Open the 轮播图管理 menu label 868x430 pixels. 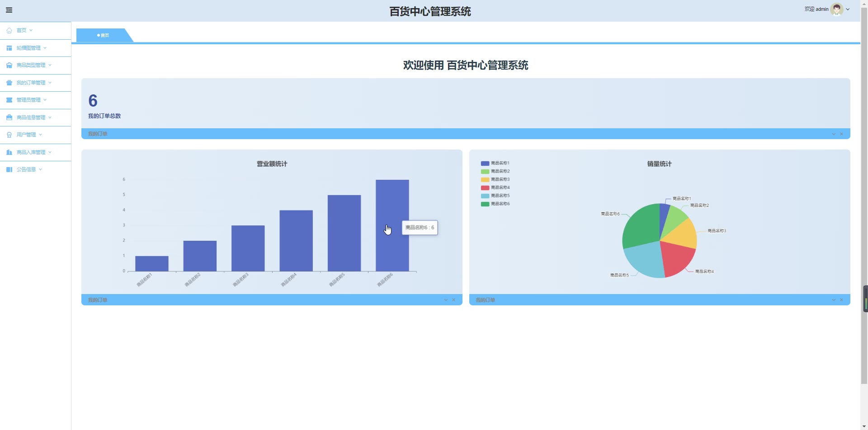coord(28,48)
